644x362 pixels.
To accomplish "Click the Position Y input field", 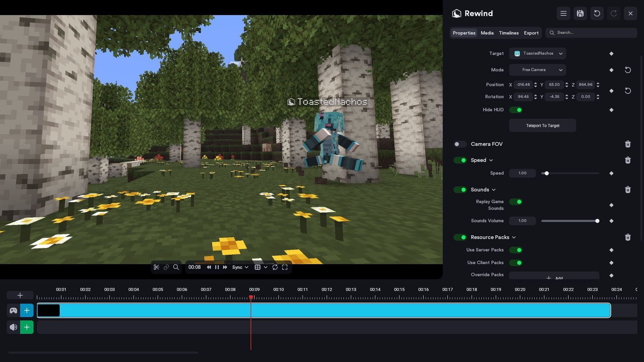I will 554,85.
